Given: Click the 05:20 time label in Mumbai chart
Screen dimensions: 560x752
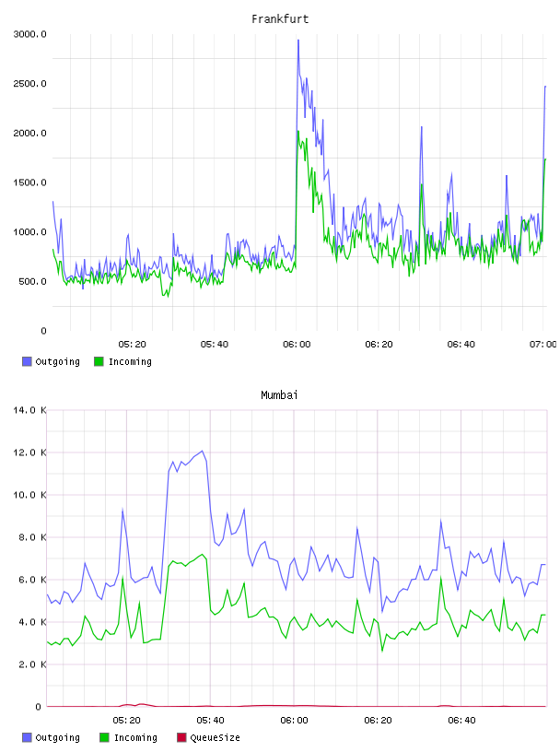Looking at the screenshot, I should click(x=126, y=721).
